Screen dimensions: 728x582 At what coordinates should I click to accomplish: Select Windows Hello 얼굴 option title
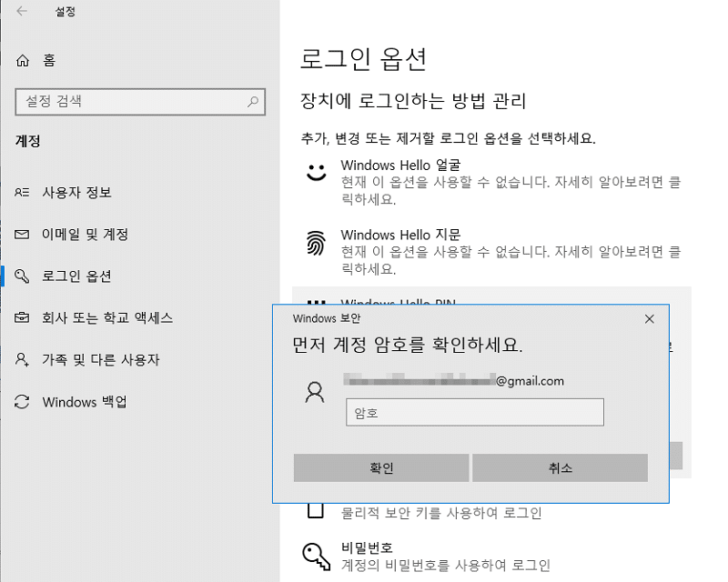(400, 166)
